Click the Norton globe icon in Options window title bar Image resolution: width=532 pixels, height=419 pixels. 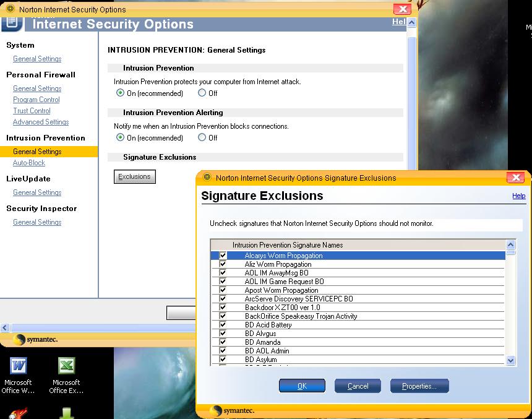click(x=10, y=9)
